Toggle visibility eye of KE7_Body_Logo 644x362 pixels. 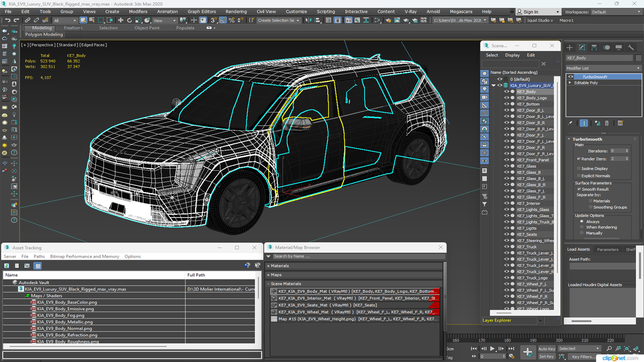coord(506,98)
